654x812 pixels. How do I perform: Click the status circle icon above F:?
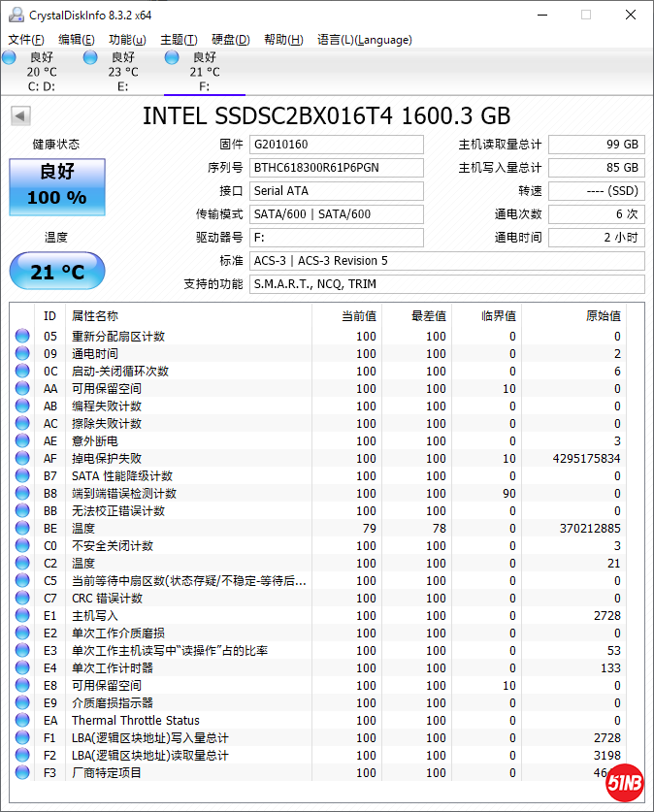click(x=172, y=58)
